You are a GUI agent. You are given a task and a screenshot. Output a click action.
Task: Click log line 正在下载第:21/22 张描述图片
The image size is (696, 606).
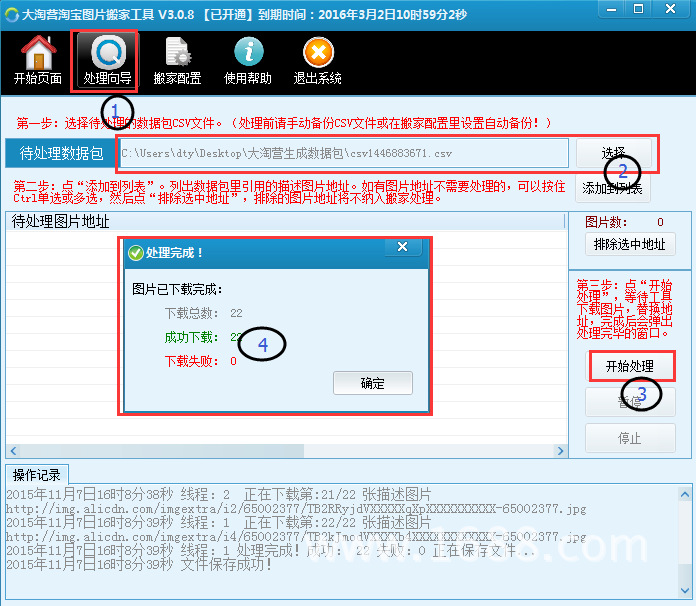(x=218, y=494)
